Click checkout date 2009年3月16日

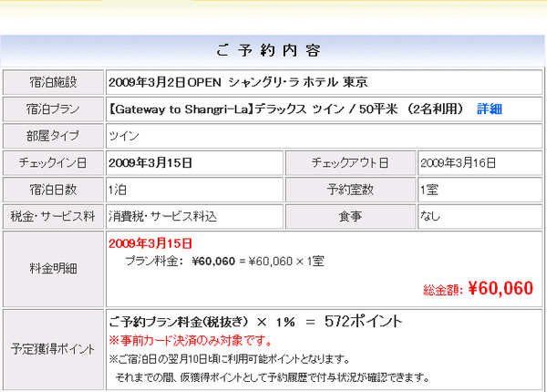[458, 163]
